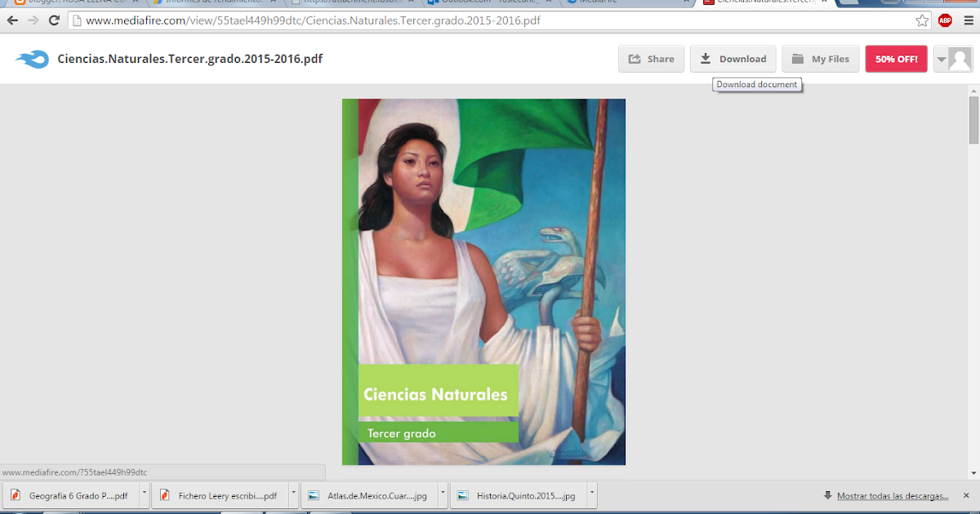
Task: Open downloaded Atlas.de.Mexico.Cuar jpg
Action: [368, 495]
